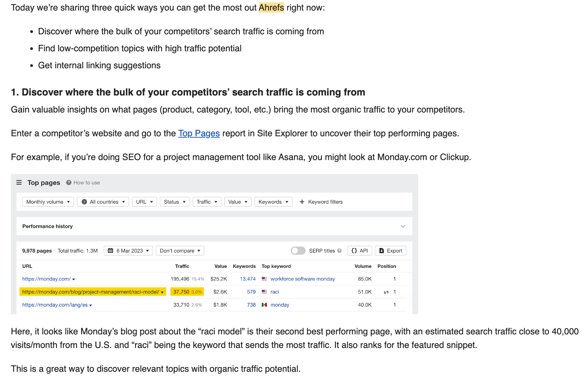Click the Top pages report title
588x384 pixels.
(44, 182)
